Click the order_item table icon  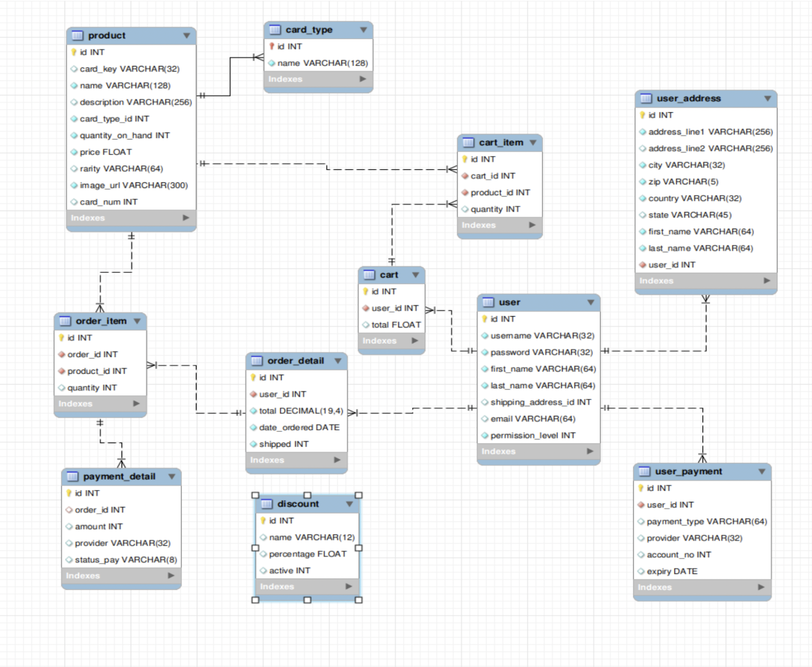coord(65,321)
